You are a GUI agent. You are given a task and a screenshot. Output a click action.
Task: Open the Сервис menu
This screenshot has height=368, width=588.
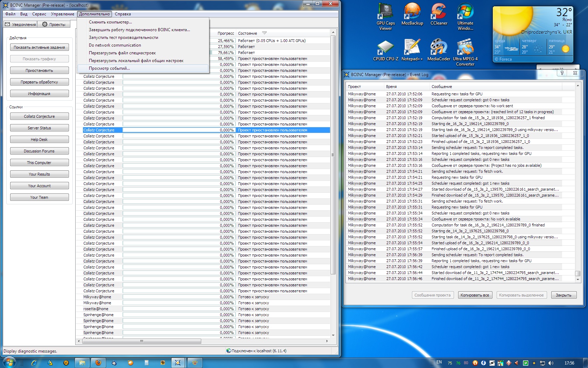[39, 14]
